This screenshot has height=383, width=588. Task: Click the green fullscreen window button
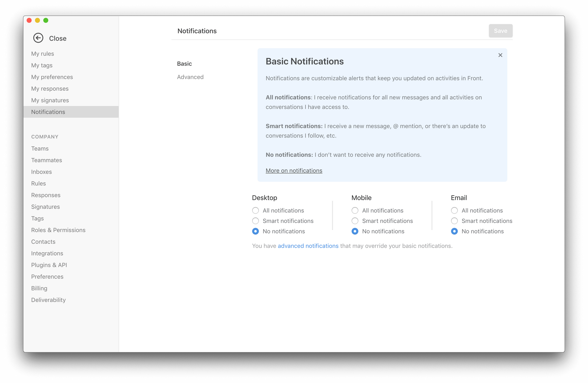click(x=46, y=20)
